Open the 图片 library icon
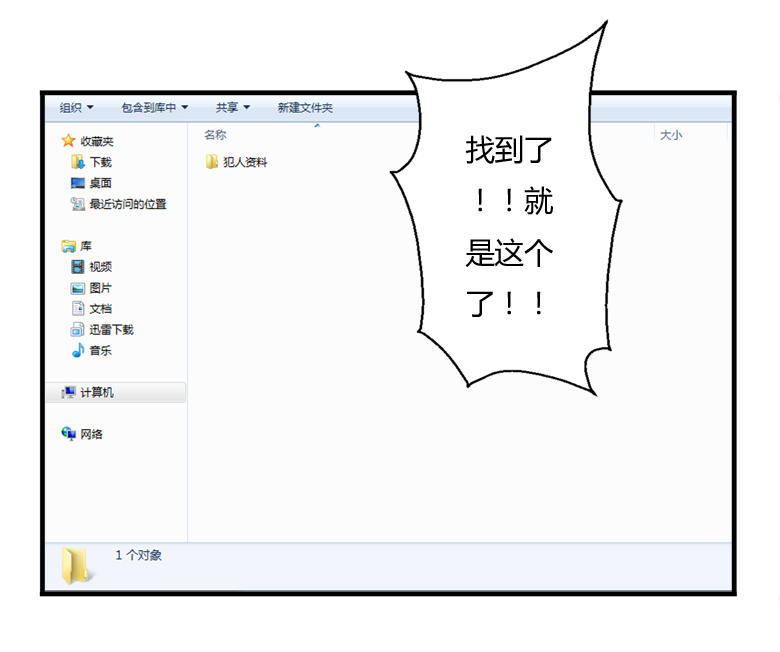The image size is (780, 652). (78, 288)
